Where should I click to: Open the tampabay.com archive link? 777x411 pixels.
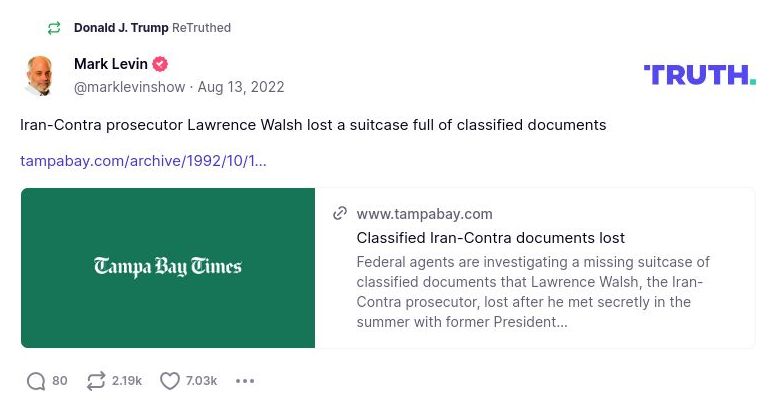tap(143, 161)
